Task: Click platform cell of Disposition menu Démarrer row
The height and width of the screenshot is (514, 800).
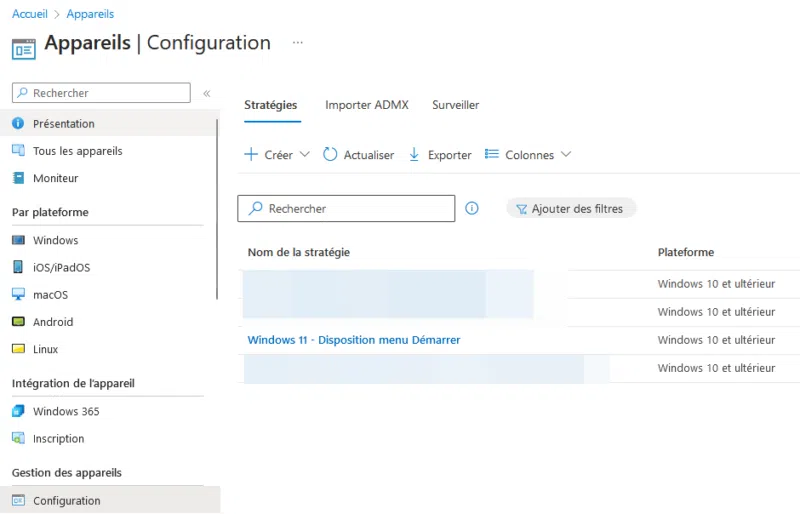Action: [716, 340]
